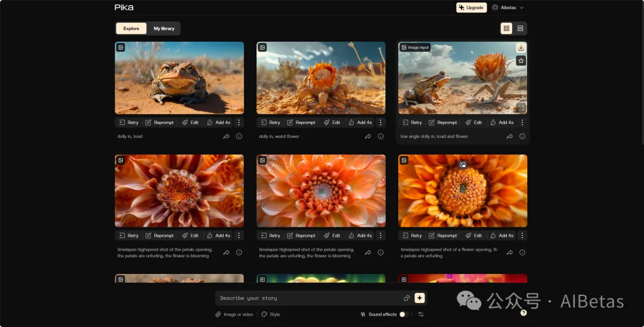Retry the 'dolly in, toad' video
Viewport: 644px width, 327px height.
129,122
